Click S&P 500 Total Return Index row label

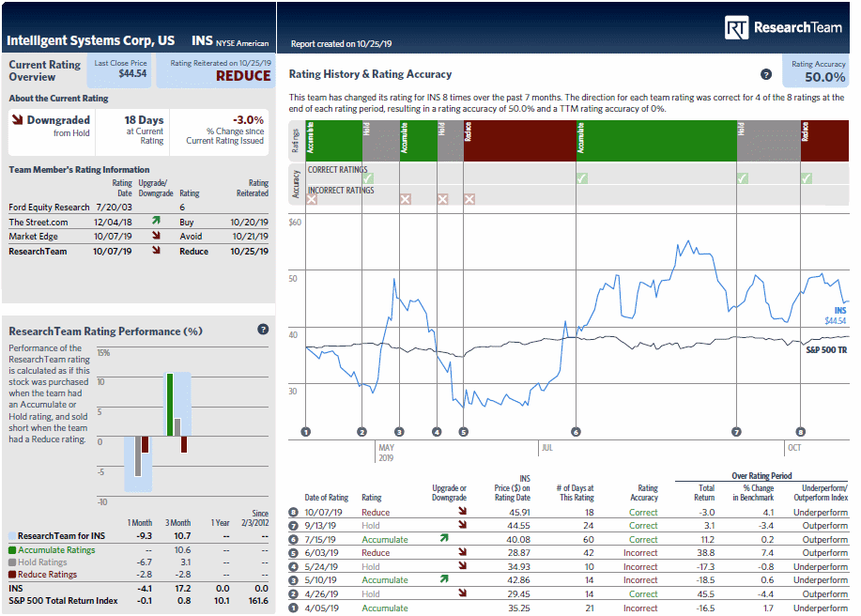point(63,601)
